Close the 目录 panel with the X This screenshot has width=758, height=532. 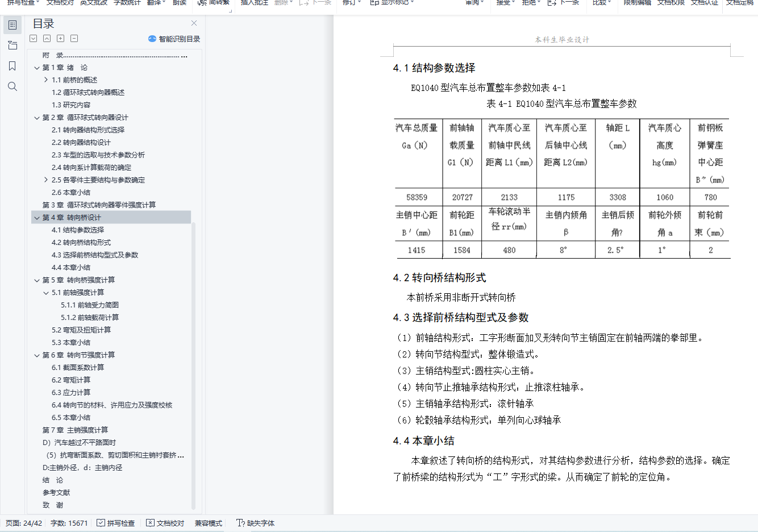point(194,23)
